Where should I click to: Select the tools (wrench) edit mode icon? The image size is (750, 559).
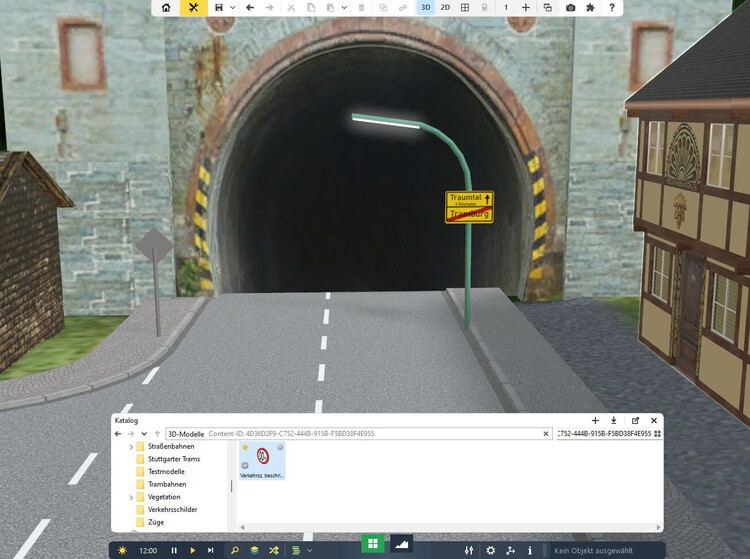tap(192, 7)
